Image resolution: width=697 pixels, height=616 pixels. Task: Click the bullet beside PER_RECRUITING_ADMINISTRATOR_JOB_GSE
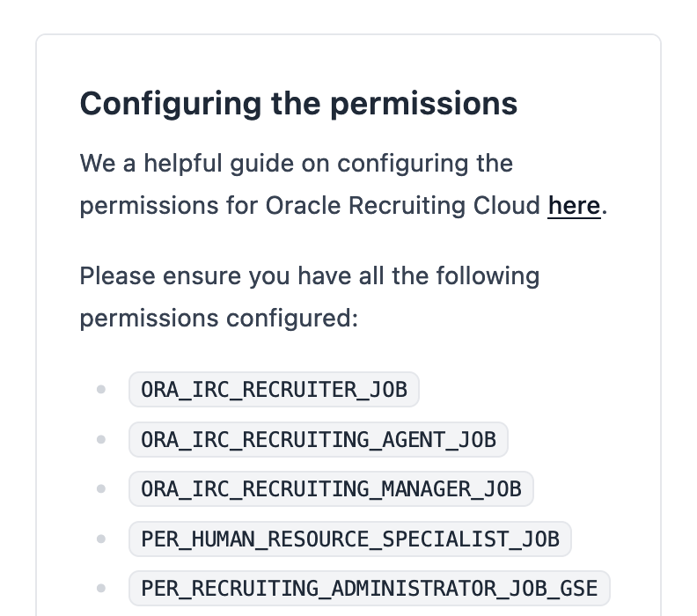coord(101,589)
